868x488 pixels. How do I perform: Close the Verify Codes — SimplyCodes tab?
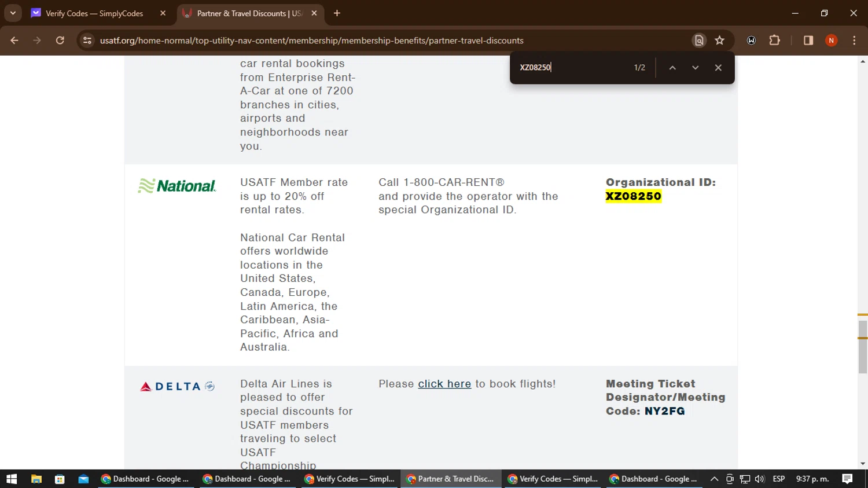coord(163,13)
